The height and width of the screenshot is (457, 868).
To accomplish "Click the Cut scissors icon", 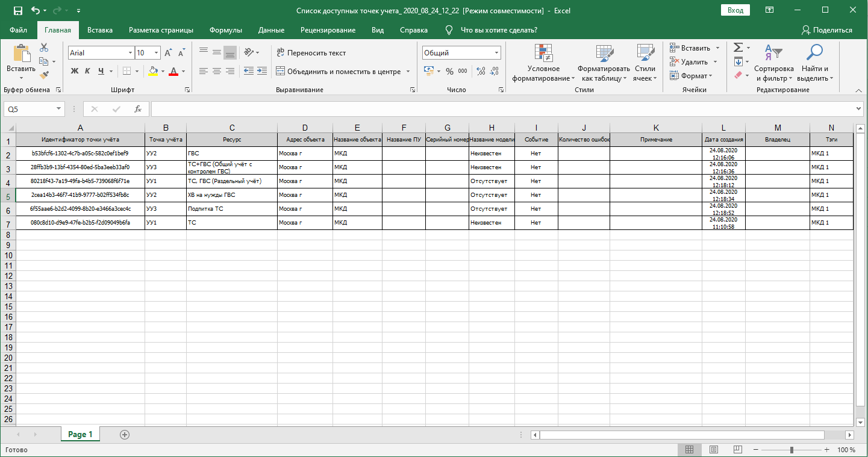I will [x=44, y=48].
